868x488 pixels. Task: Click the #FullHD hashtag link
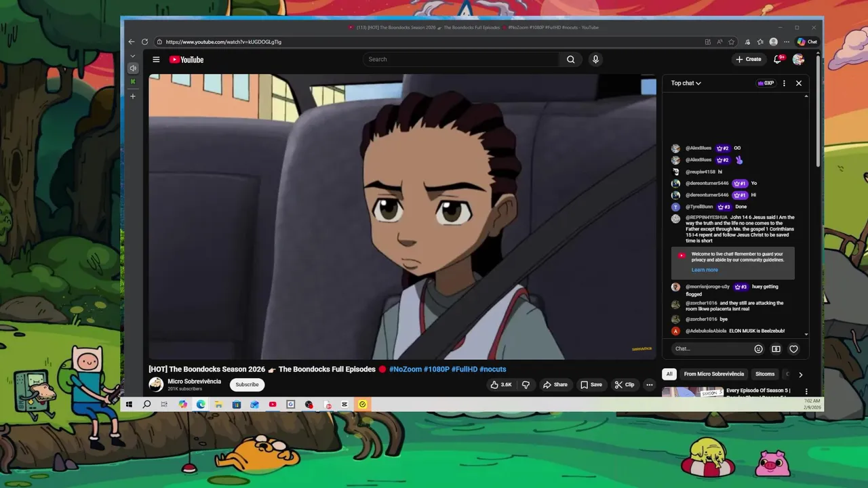pyautogui.click(x=465, y=369)
